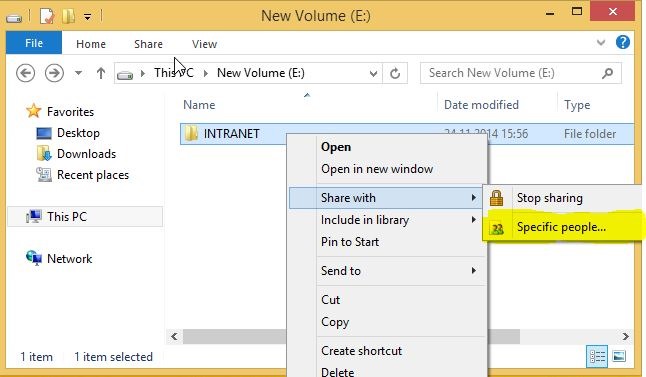Switch to the View ribbon tab

coord(204,44)
